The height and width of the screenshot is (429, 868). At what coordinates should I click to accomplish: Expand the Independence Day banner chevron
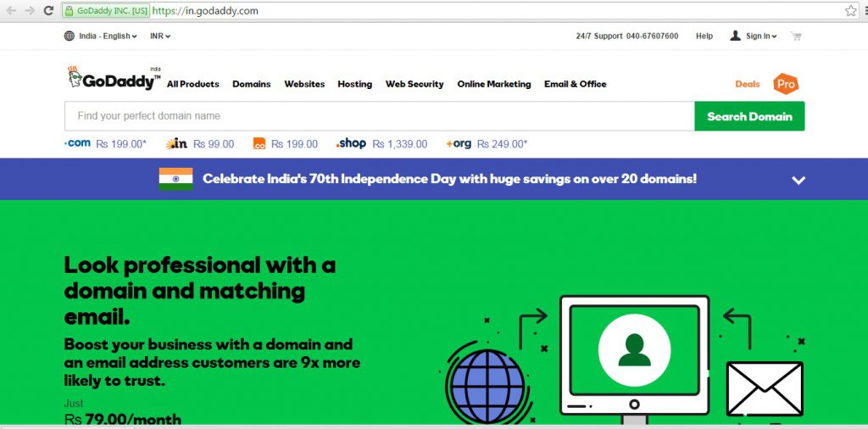tap(798, 180)
